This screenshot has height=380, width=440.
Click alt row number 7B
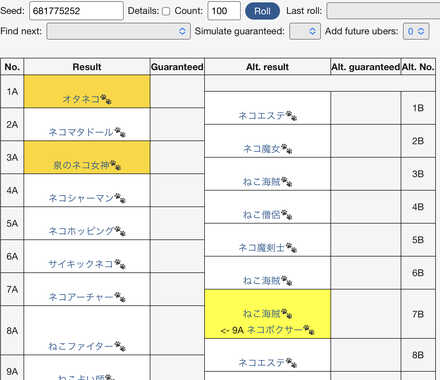pyautogui.click(x=418, y=314)
